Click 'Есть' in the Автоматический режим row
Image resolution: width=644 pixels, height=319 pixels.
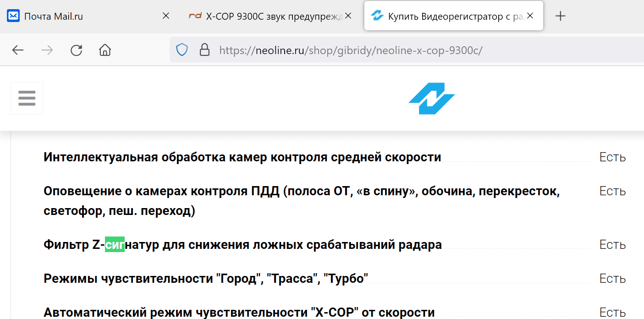tap(612, 313)
